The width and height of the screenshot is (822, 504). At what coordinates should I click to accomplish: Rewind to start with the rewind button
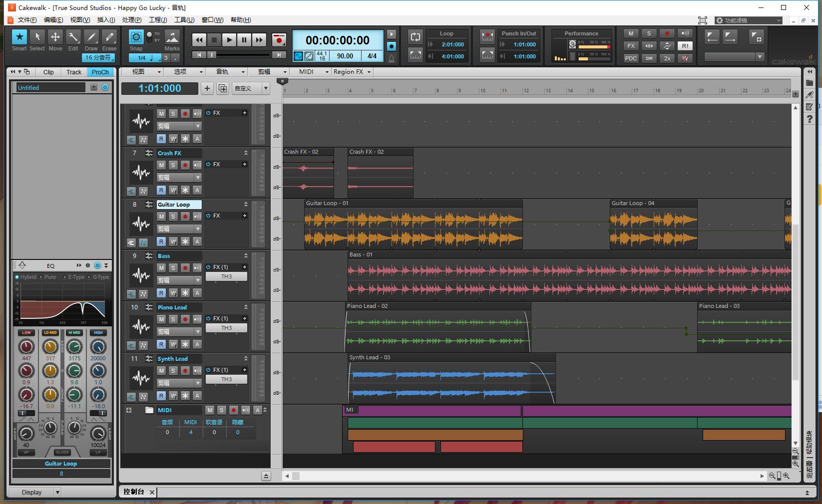click(199, 40)
